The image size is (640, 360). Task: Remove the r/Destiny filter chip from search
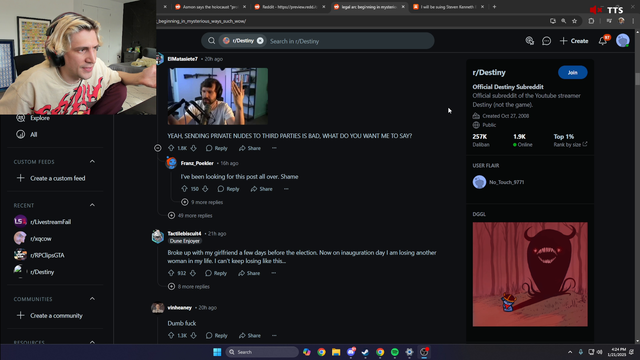pos(260,41)
